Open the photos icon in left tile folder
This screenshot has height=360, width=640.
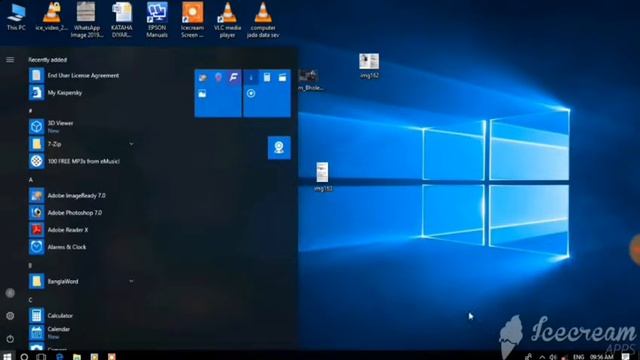point(202,94)
